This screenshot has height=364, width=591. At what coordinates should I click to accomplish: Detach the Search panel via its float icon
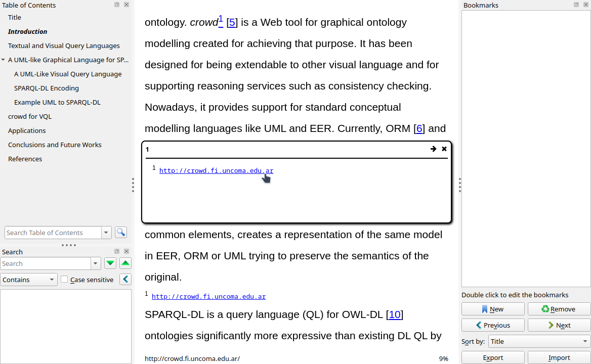[x=116, y=251]
